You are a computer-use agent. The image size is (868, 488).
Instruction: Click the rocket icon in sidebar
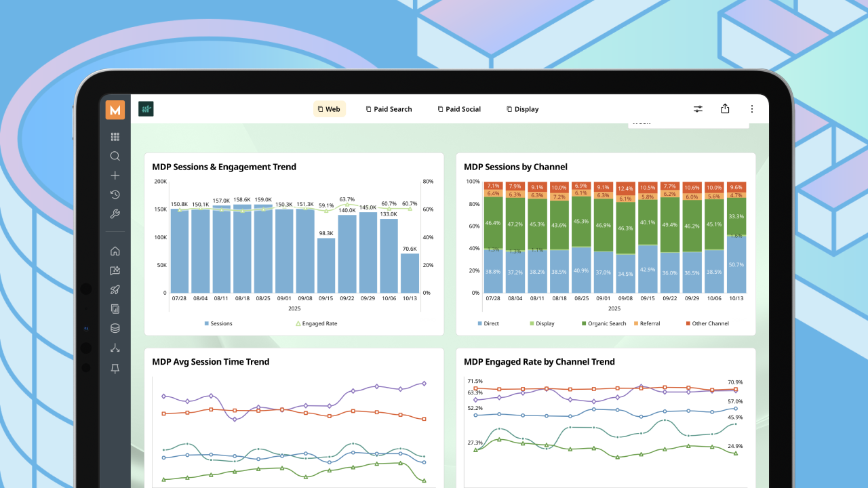click(115, 289)
